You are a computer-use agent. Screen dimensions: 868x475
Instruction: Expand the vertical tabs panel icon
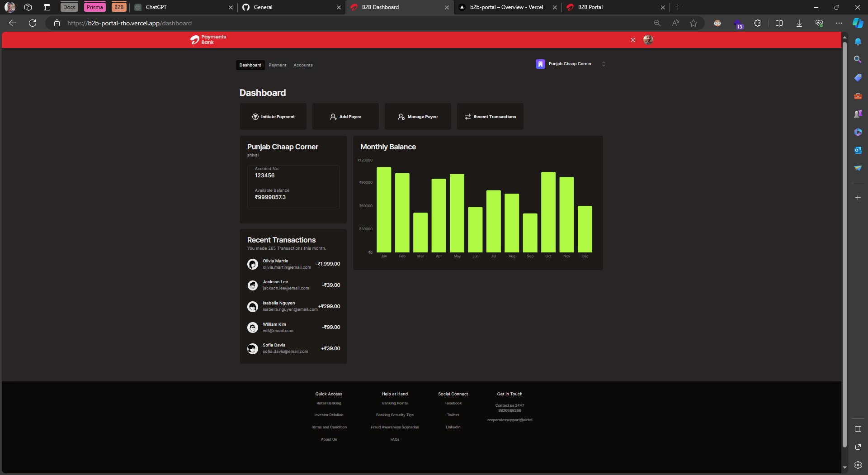[47, 7]
